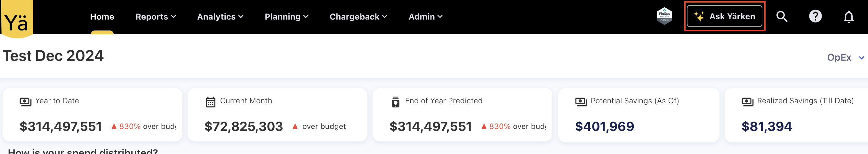Click the Potential Savings money icon
Image resolution: width=868 pixels, height=154 pixels.
(x=581, y=102)
